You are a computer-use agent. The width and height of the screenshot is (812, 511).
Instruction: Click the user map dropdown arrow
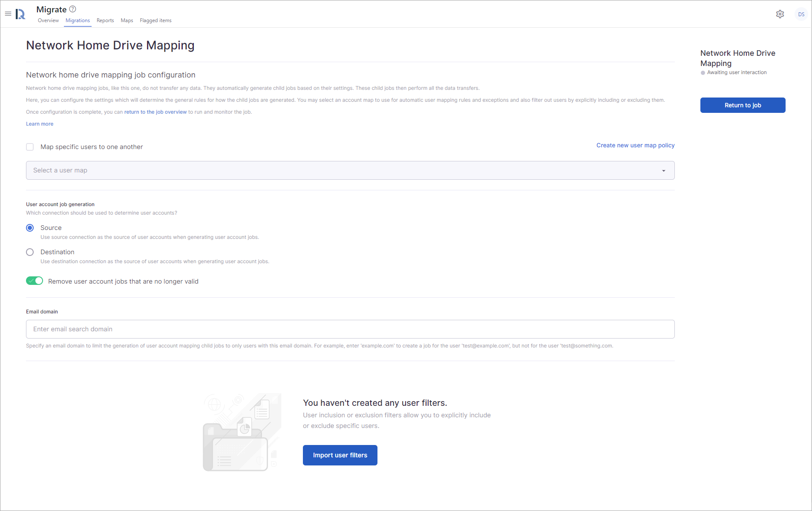point(663,171)
